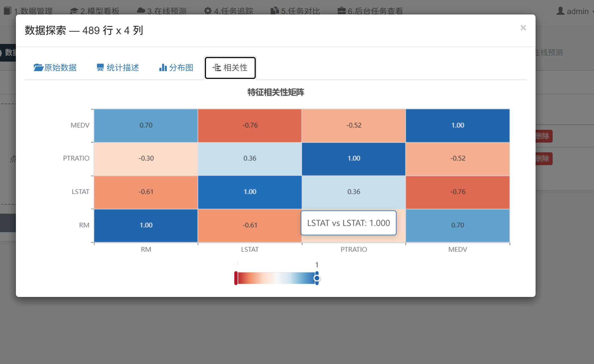This screenshot has height=364, width=594.
Task: Select the 相关性 tab
Action: coord(230,68)
